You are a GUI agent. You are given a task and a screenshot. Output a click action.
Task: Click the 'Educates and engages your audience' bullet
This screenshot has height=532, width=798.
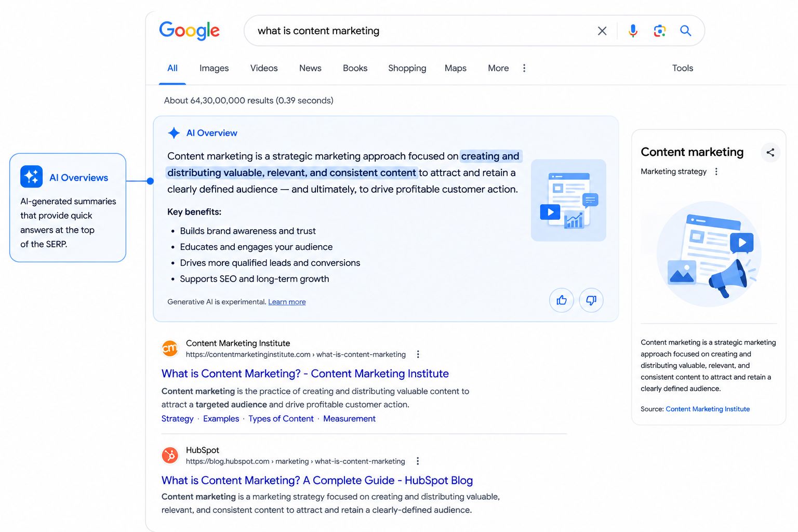(x=256, y=247)
